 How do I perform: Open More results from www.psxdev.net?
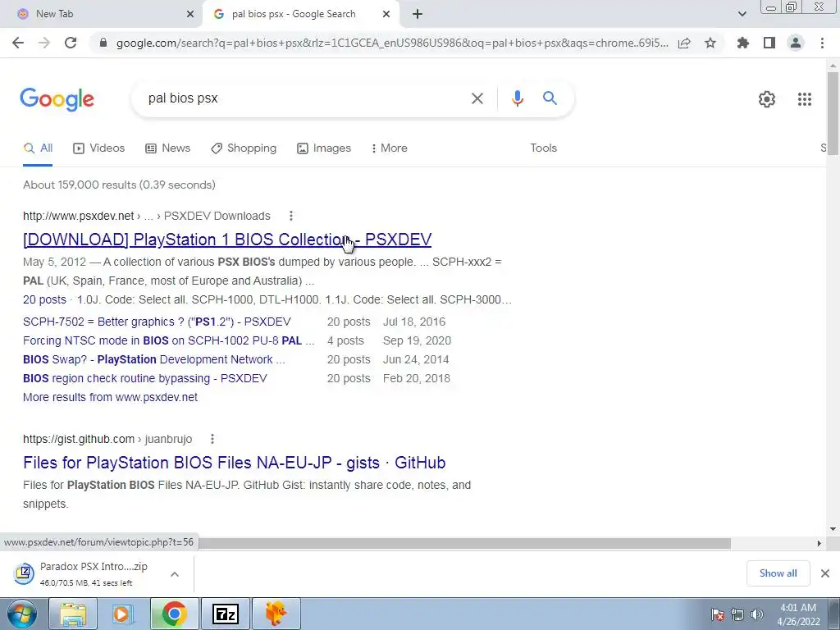[x=111, y=398]
